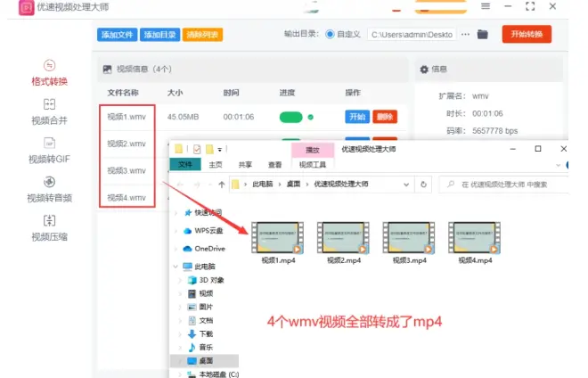Click the 清除列表 clear list button
This screenshot has width=588, height=378.
(x=202, y=35)
